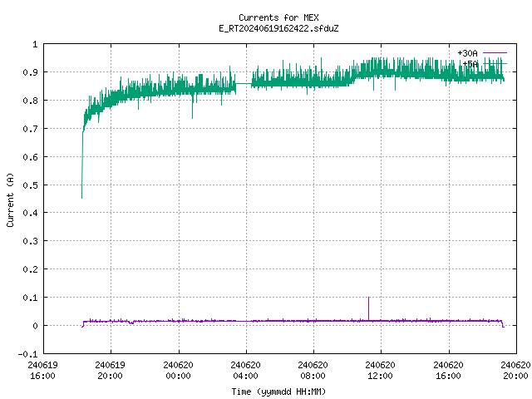Click the green trace's initial rise from 0.45

pos(82,165)
